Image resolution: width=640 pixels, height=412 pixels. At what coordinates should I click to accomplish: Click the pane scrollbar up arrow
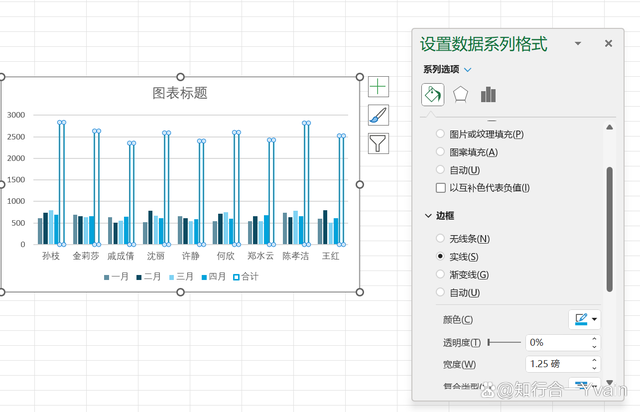pyautogui.click(x=609, y=127)
